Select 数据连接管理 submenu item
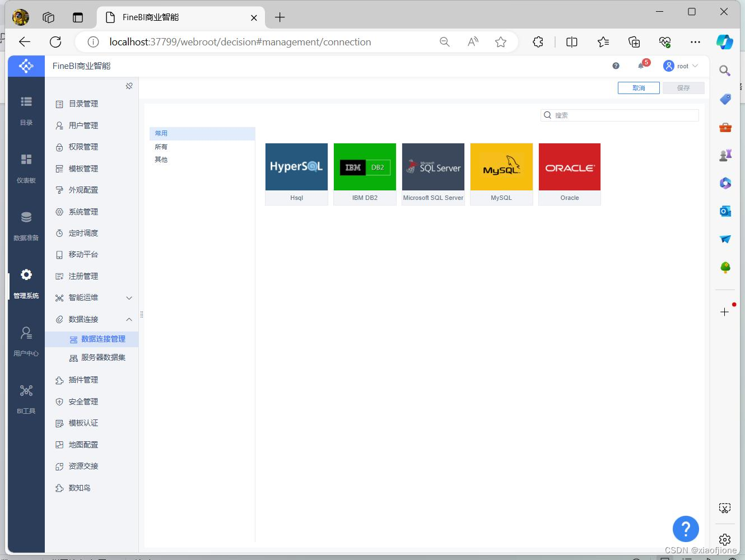The image size is (745, 560). (x=91, y=339)
